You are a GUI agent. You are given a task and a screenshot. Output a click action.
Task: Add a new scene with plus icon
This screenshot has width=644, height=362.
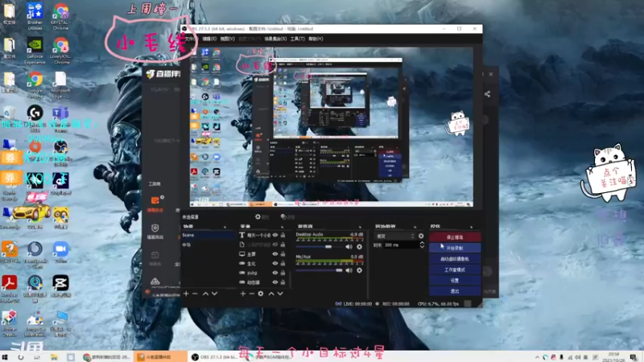186,294
